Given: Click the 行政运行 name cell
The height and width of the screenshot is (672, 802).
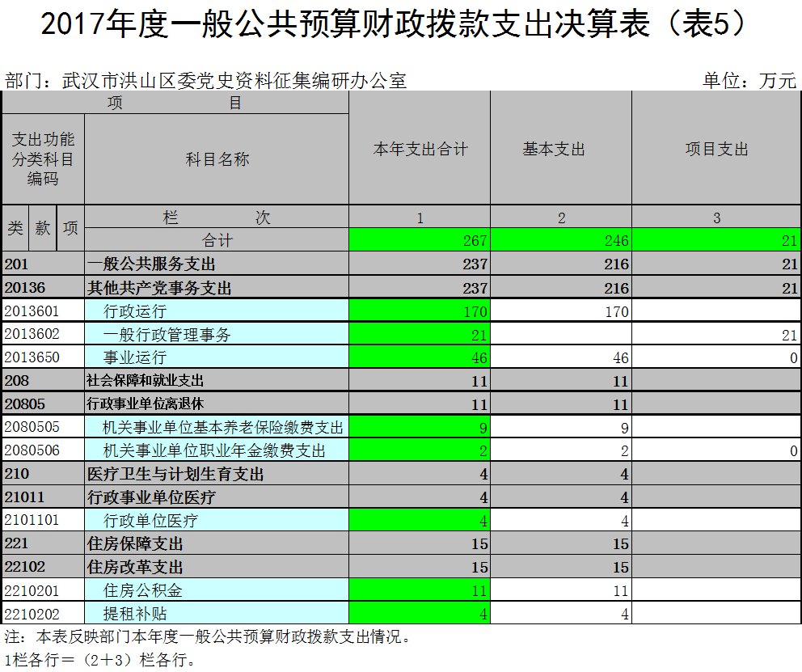Looking at the screenshot, I should tap(217, 311).
